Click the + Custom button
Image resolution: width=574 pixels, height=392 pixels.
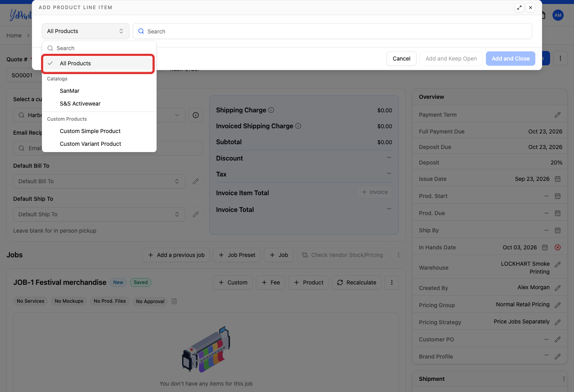(233, 282)
